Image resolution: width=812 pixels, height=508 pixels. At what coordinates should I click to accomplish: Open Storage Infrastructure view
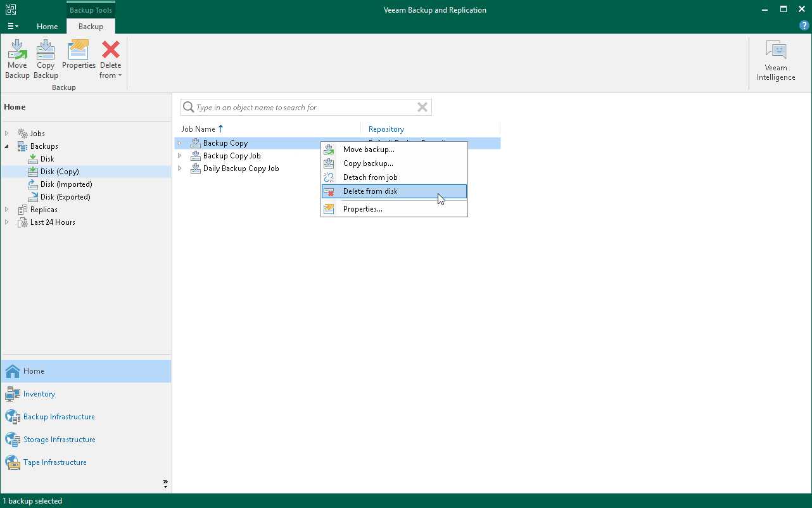[x=60, y=439]
